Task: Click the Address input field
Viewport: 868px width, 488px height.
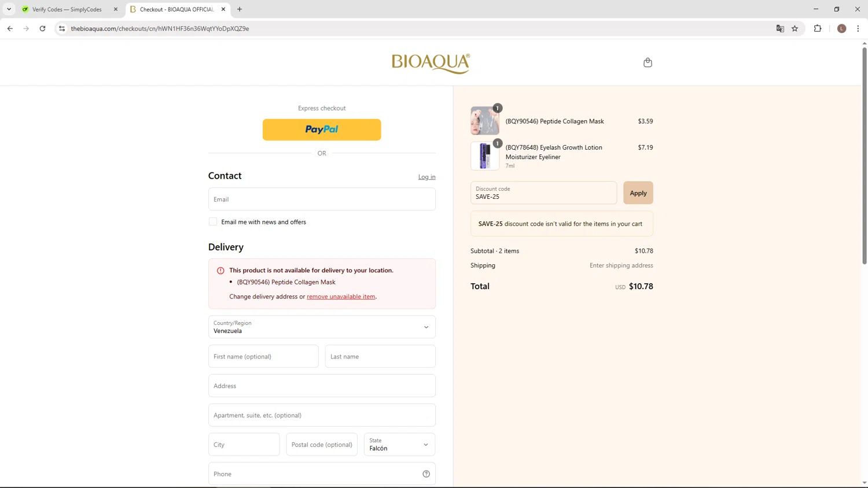Action: click(x=322, y=386)
